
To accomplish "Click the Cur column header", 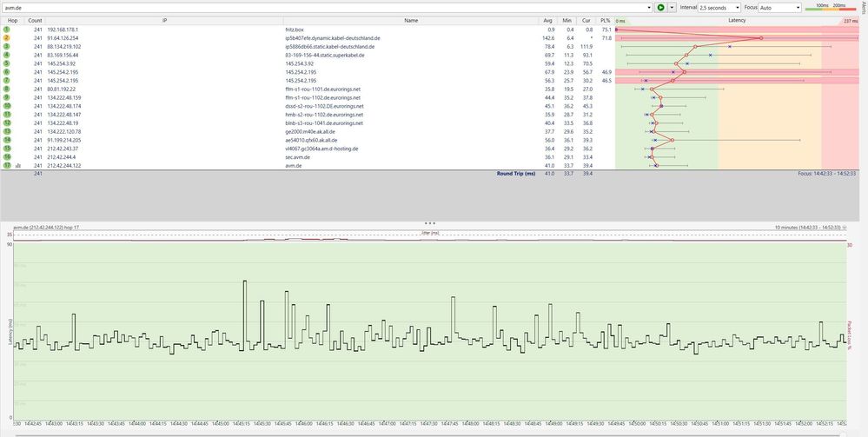I will pyautogui.click(x=586, y=21).
